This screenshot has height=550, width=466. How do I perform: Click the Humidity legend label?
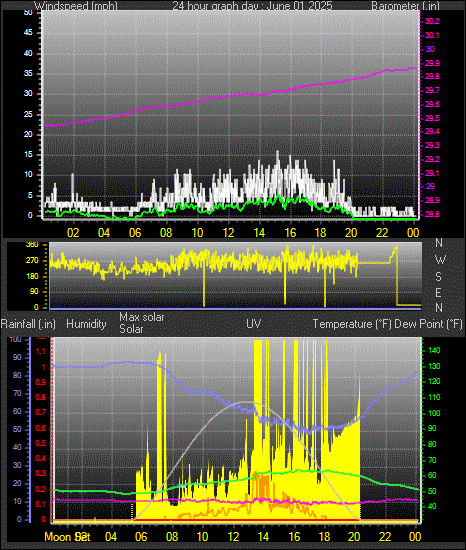[86, 324]
